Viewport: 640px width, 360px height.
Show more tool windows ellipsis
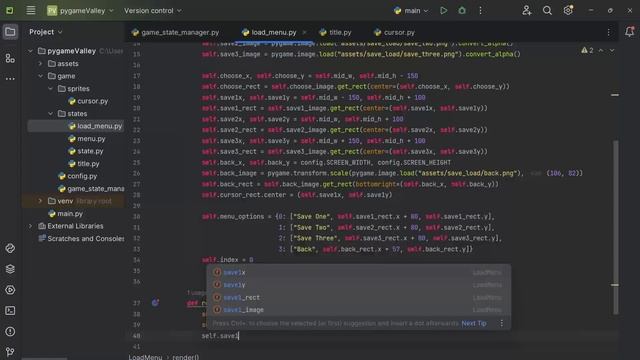tap(10, 78)
